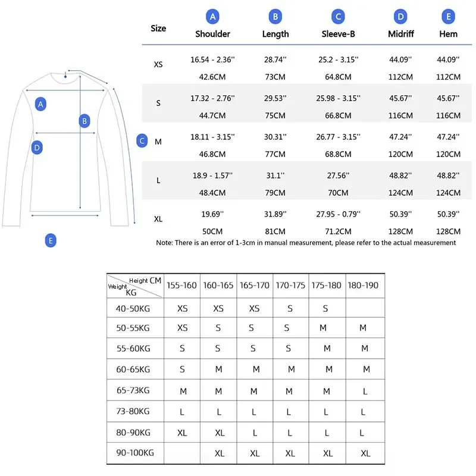Click the manual measurement error note

click(x=306, y=242)
